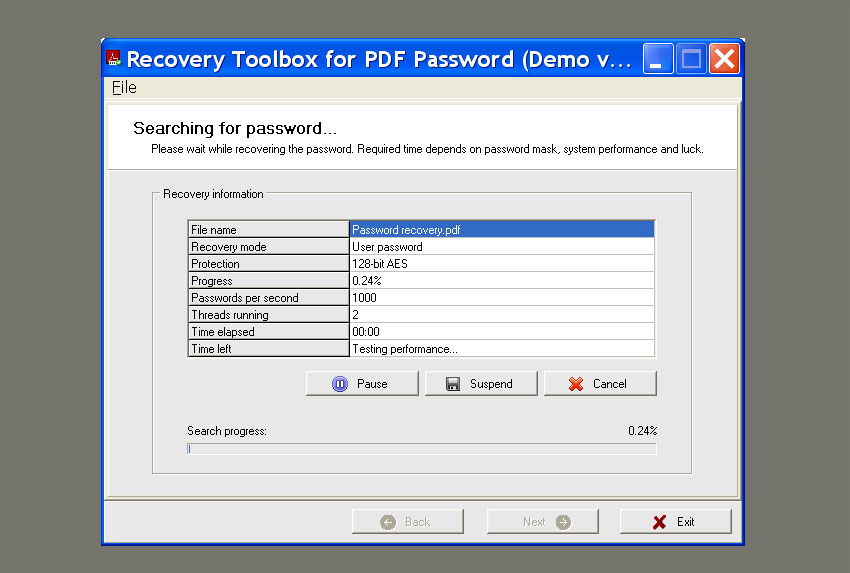
Task: Click the disabled Back button
Action: (408, 522)
